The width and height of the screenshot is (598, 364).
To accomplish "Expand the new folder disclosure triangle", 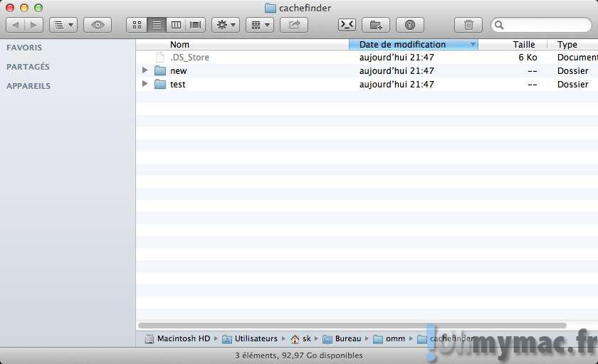I will pyautogui.click(x=145, y=70).
